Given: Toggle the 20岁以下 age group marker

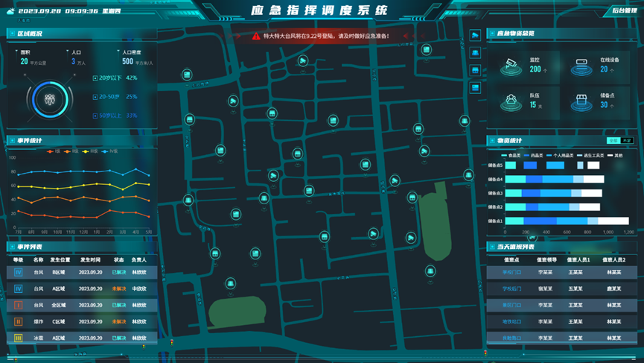Looking at the screenshot, I should coord(95,78).
